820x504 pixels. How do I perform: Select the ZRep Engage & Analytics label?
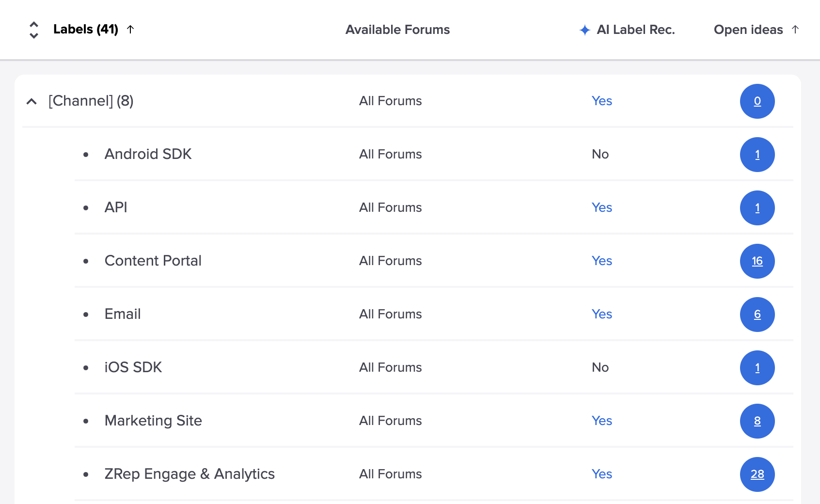(x=189, y=474)
